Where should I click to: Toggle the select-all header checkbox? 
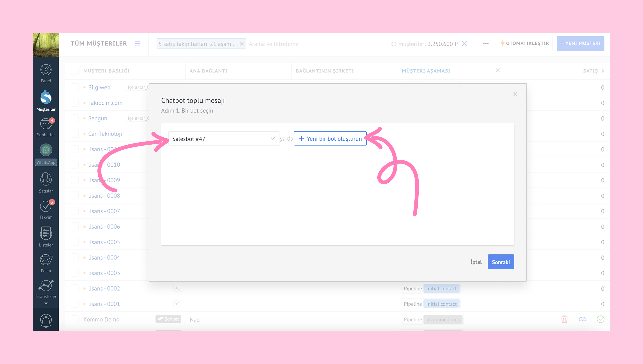click(75, 71)
